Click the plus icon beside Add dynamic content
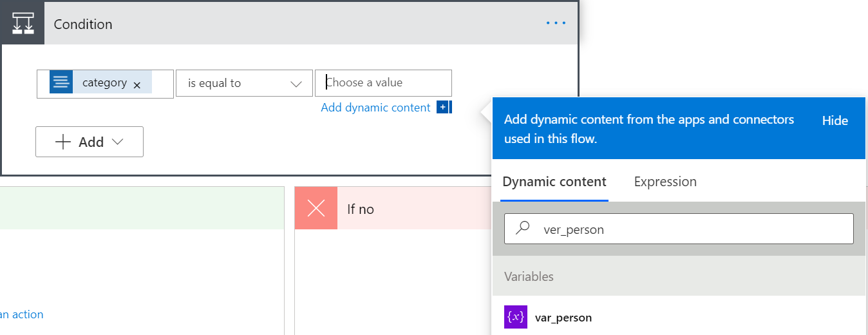Screen dimensions: 868x335 442,107
